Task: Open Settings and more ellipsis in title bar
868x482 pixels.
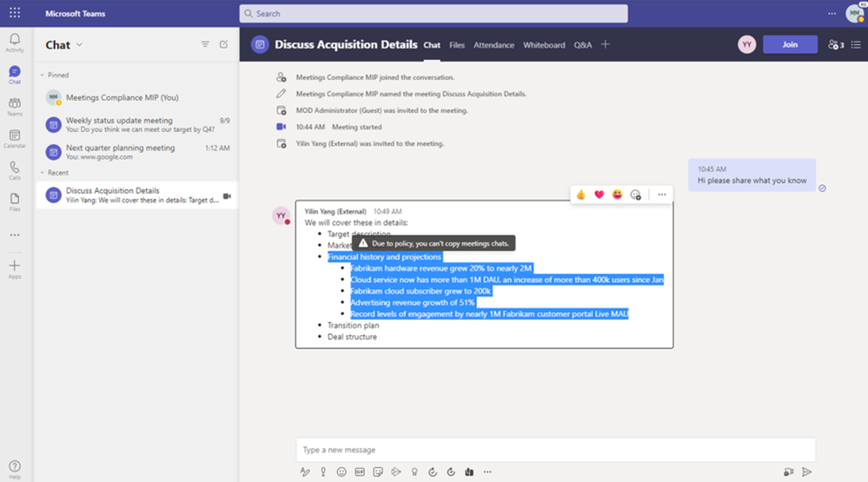Action: (x=832, y=13)
